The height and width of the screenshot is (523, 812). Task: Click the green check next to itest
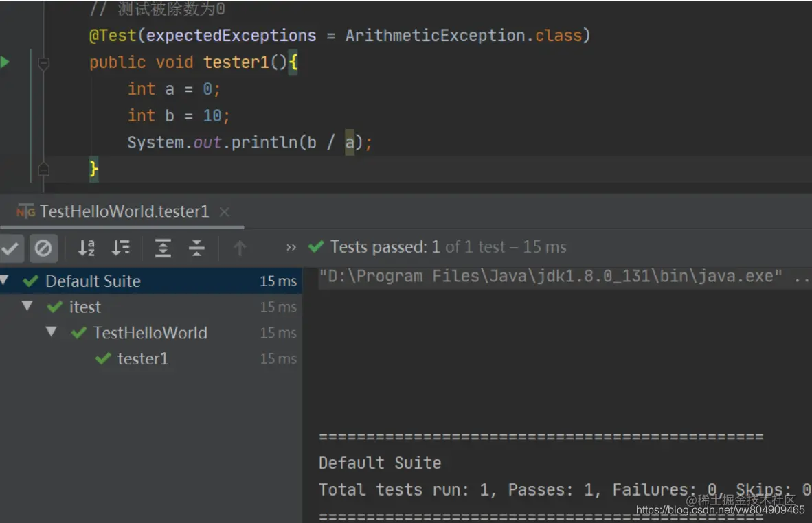point(54,307)
